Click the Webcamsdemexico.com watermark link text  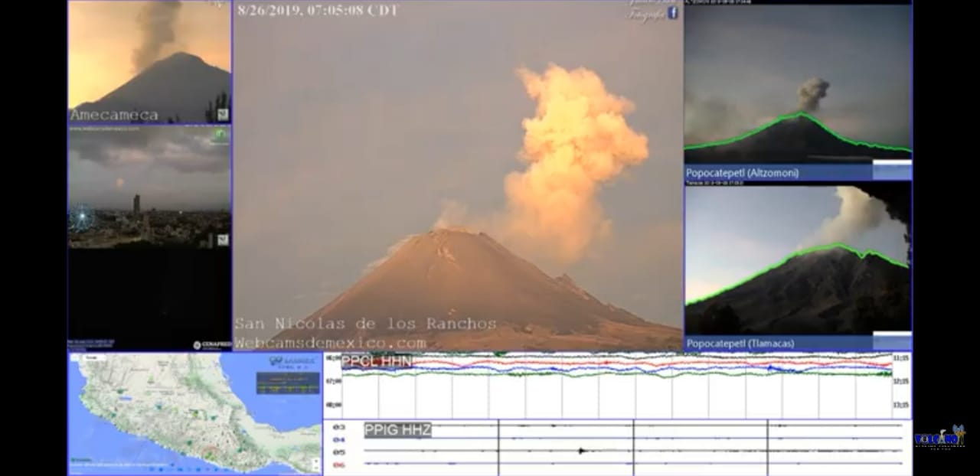pyautogui.click(x=330, y=343)
